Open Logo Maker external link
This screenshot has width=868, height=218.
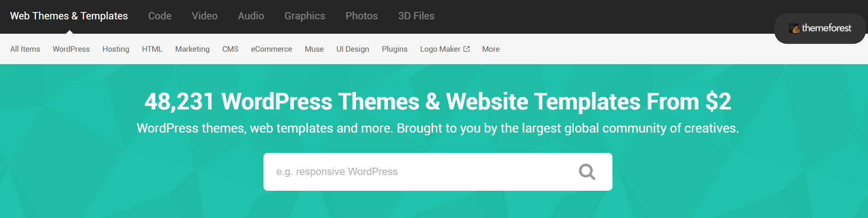pos(445,49)
